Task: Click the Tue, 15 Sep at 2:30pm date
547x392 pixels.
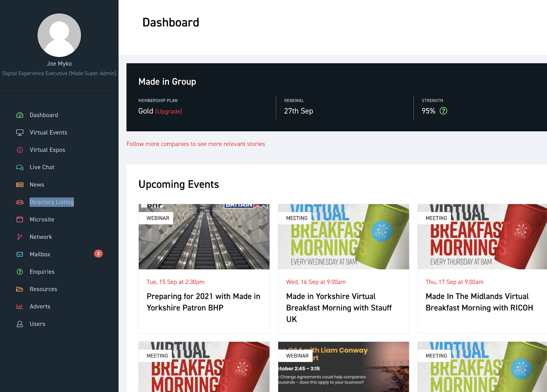Action: click(x=175, y=282)
